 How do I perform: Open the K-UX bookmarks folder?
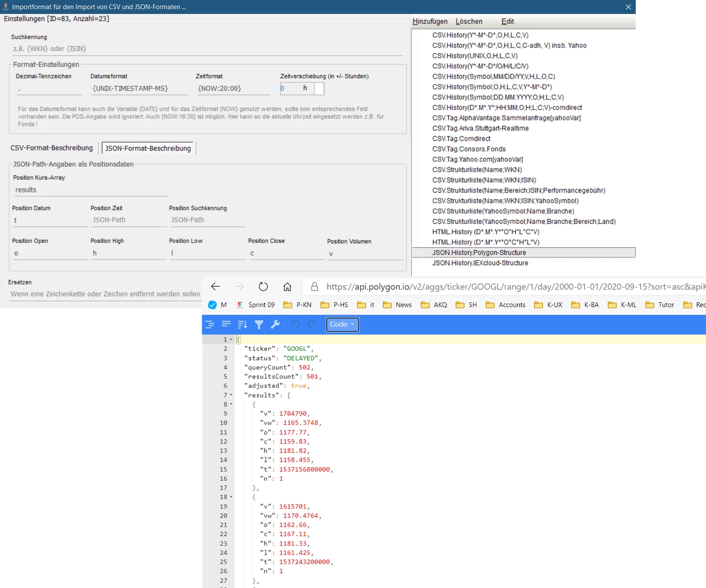pyautogui.click(x=548, y=305)
